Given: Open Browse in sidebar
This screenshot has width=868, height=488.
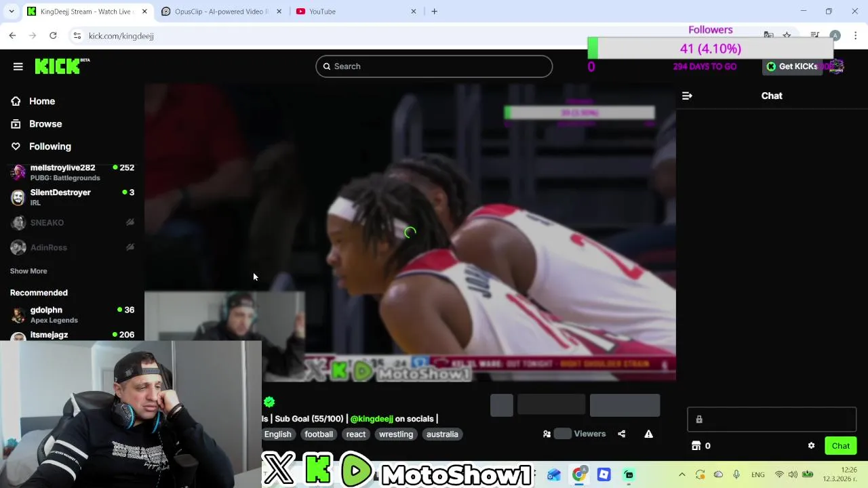Looking at the screenshot, I should pyautogui.click(x=45, y=124).
